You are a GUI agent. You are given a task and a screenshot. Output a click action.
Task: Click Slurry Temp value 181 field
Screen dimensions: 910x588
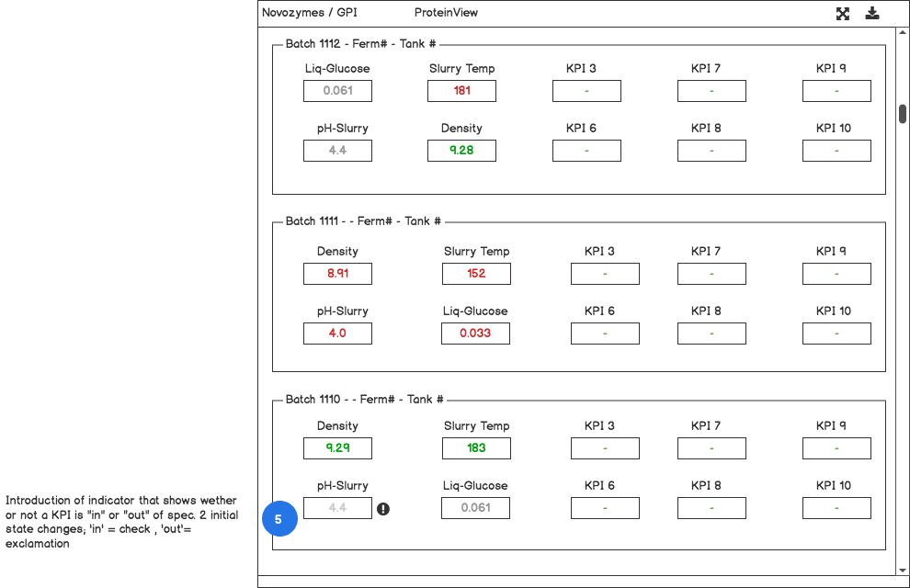(461, 91)
